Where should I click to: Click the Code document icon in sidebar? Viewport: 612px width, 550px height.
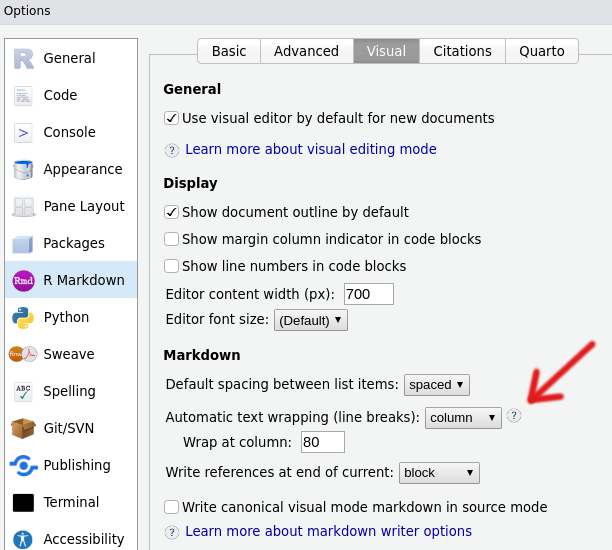(23, 96)
